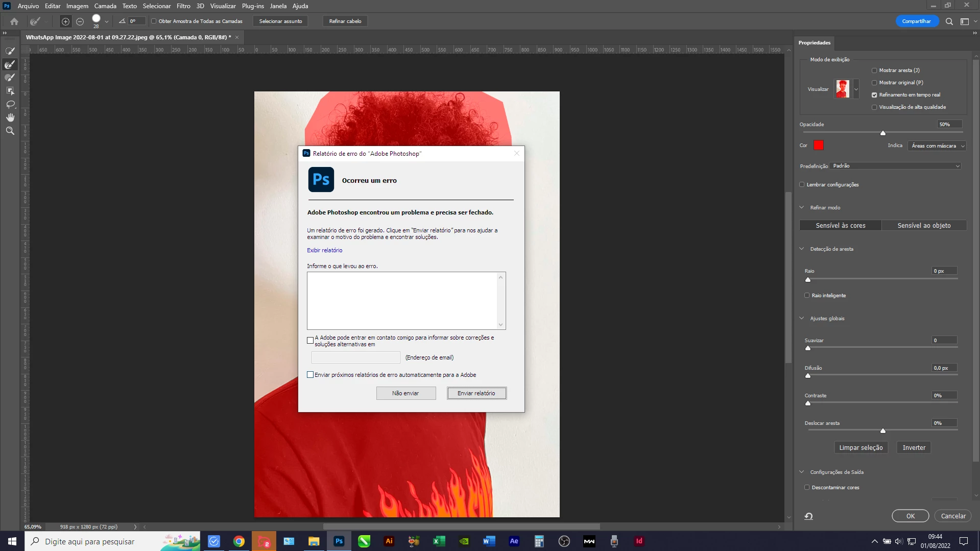Select the Object Selection tool
Screen dimensions: 980x551
coord(10,91)
